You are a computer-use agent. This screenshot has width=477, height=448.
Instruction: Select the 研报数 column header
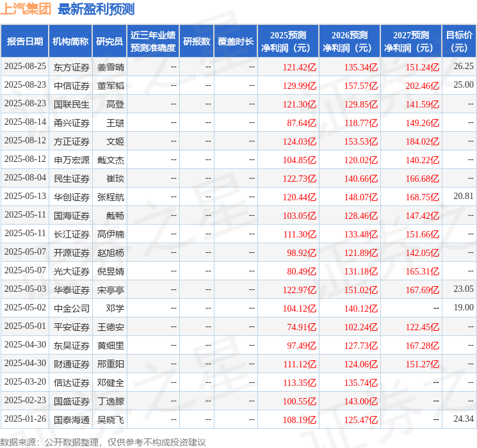197,42
